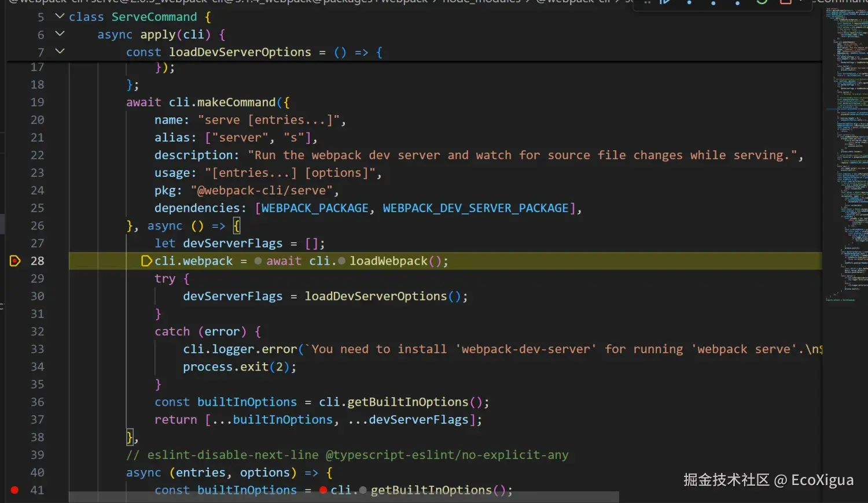Click the usage string "[entries...] [options]"

tap(289, 173)
